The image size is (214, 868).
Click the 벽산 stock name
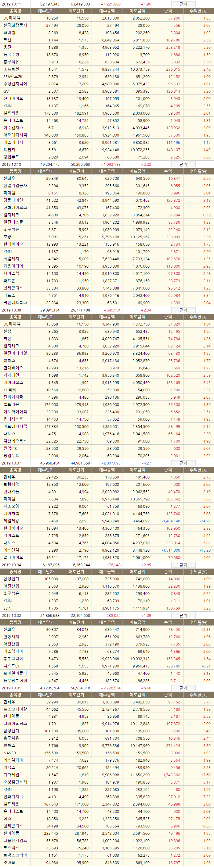[x=7, y=339]
